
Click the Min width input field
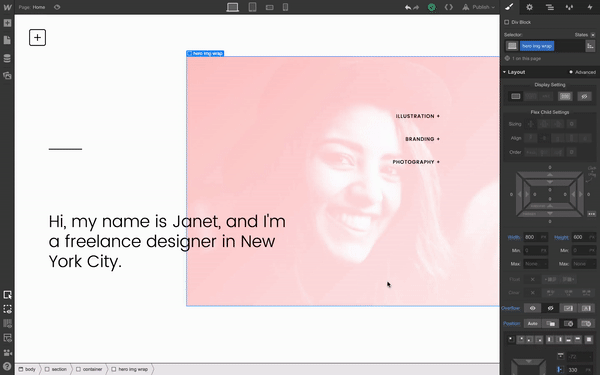pos(536,251)
